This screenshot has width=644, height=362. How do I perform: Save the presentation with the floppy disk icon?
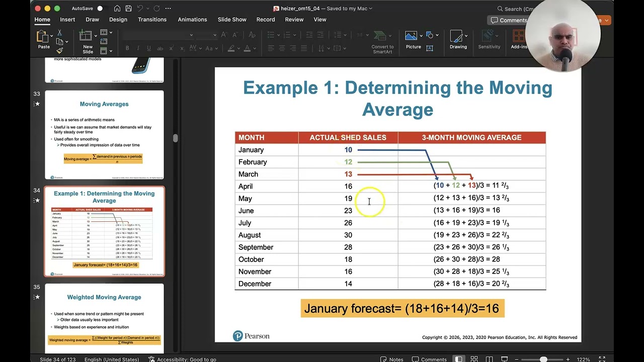(x=128, y=9)
